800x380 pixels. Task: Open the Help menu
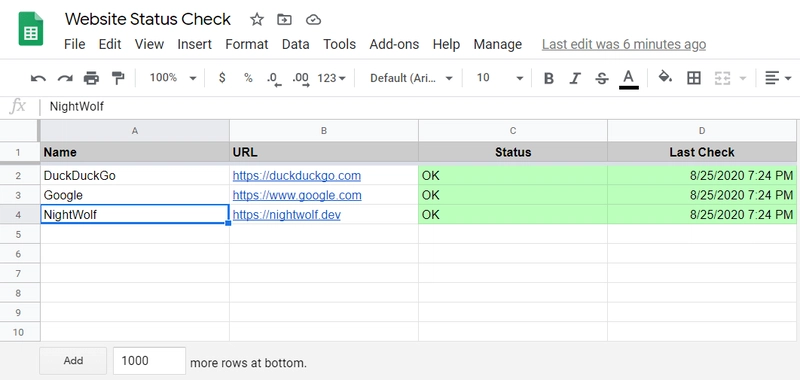point(446,44)
